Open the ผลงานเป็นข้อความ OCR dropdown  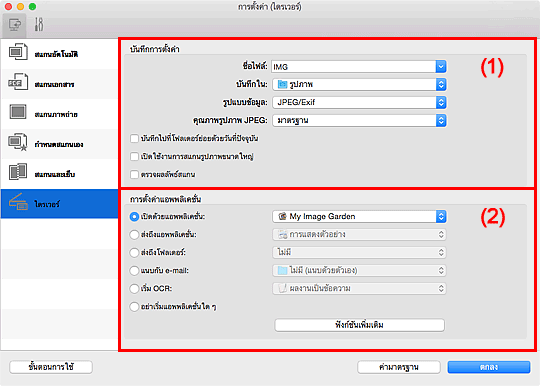click(359, 288)
